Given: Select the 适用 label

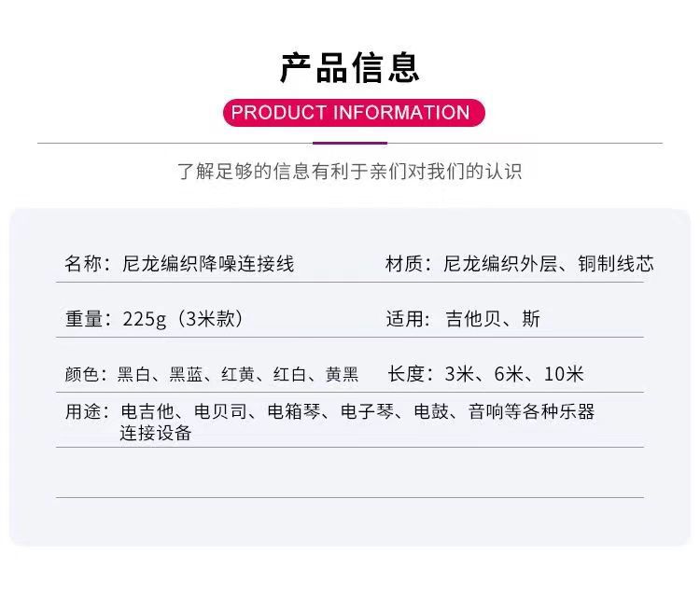Looking at the screenshot, I should (404, 319).
